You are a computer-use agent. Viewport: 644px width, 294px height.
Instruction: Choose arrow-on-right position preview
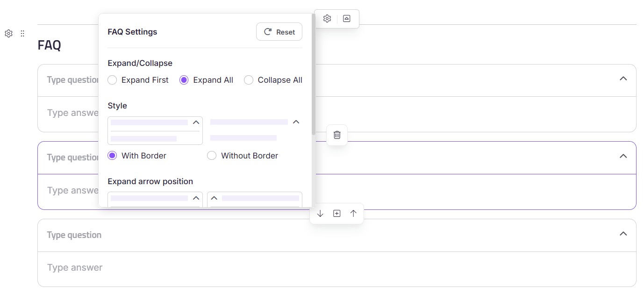(155, 199)
